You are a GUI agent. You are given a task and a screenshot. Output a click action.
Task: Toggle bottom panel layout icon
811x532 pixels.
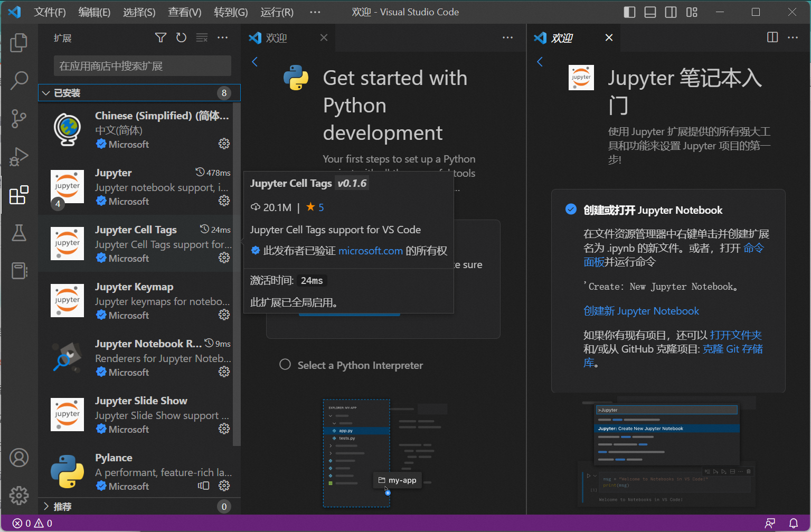point(650,12)
